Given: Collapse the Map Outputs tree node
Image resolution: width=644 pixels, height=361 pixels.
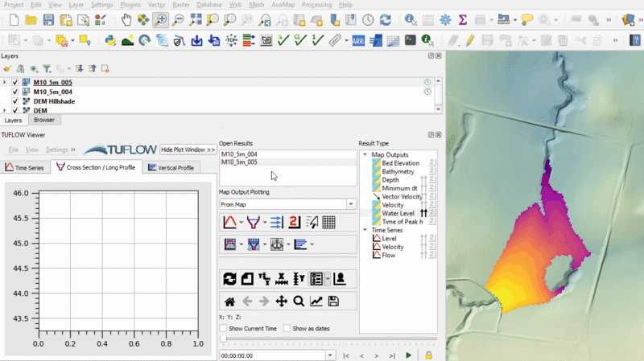Looking at the screenshot, I should 365,155.
